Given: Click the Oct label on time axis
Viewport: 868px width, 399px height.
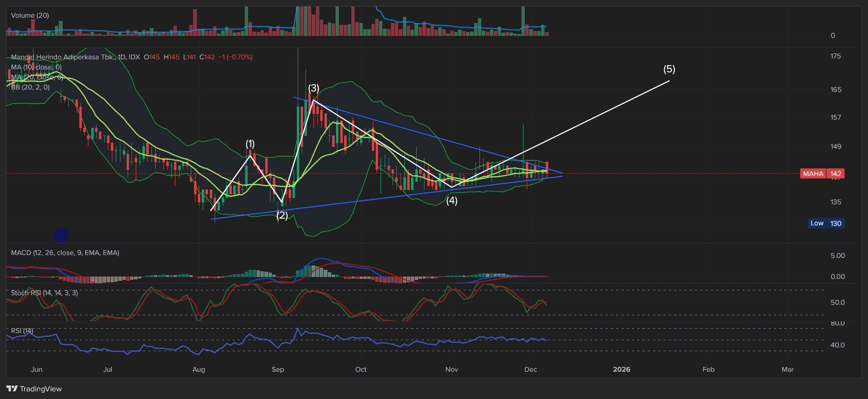Looking at the screenshot, I should (x=361, y=369).
